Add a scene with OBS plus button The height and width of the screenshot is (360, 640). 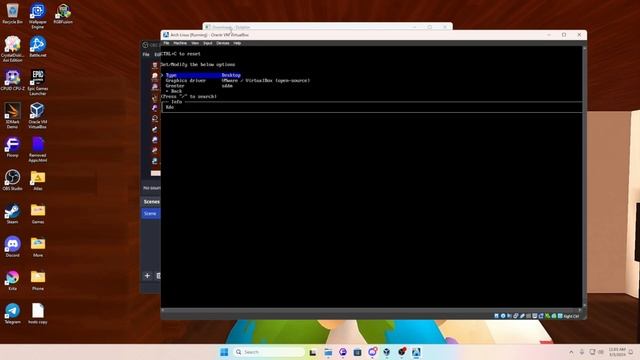(x=147, y=276)
